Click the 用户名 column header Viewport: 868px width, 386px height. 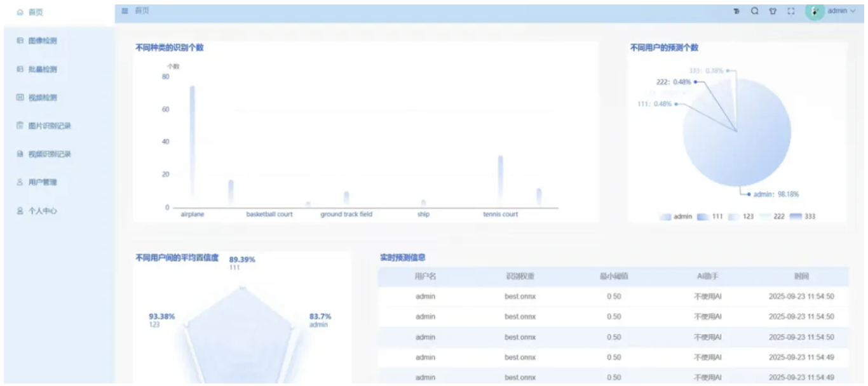pyautogui.click(x=425, y=277)
